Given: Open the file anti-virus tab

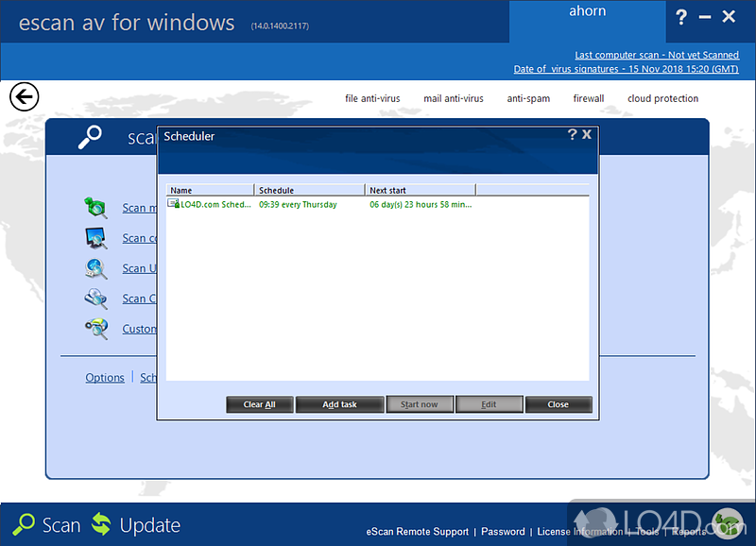Looking at the screenshot, I should [x=372, y=99].
